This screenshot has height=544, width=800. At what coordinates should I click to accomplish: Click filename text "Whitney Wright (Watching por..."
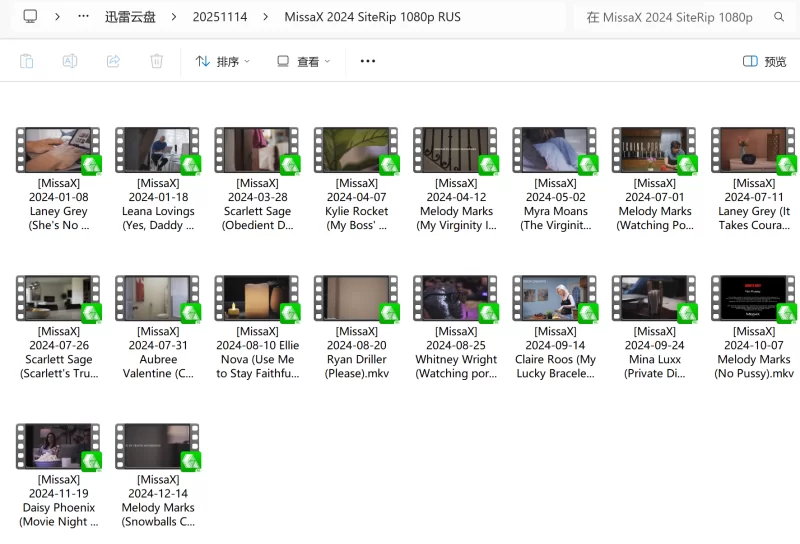coord(456,366)
